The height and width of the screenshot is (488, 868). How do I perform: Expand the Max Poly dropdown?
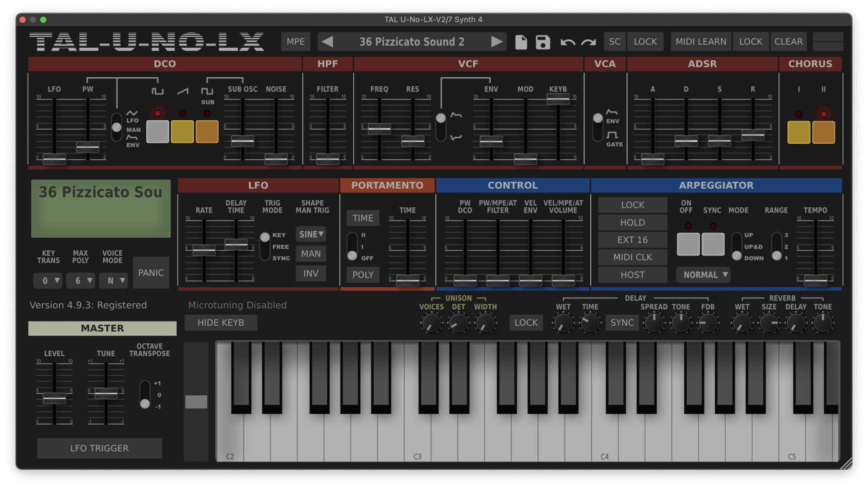[81, 281]
